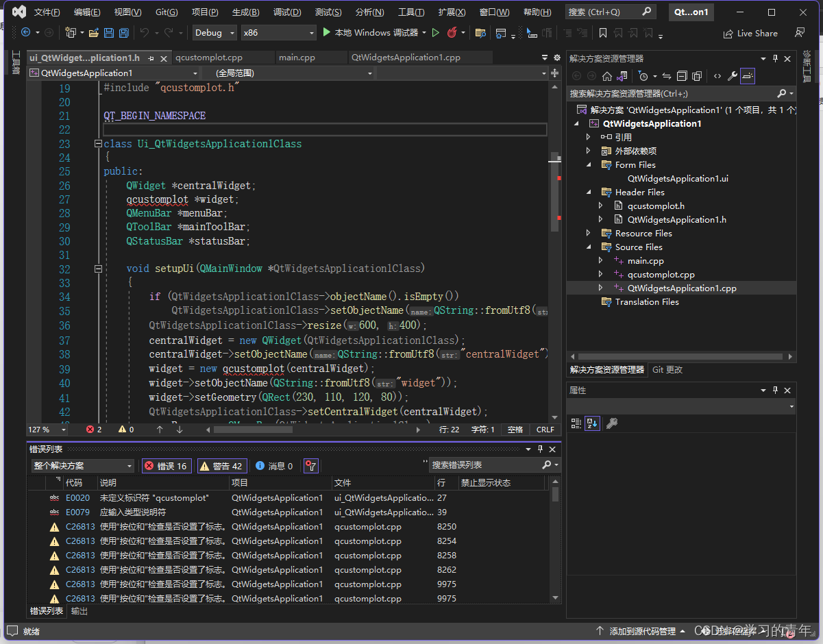Open the 生成(B) build menu

coord(245,12)
